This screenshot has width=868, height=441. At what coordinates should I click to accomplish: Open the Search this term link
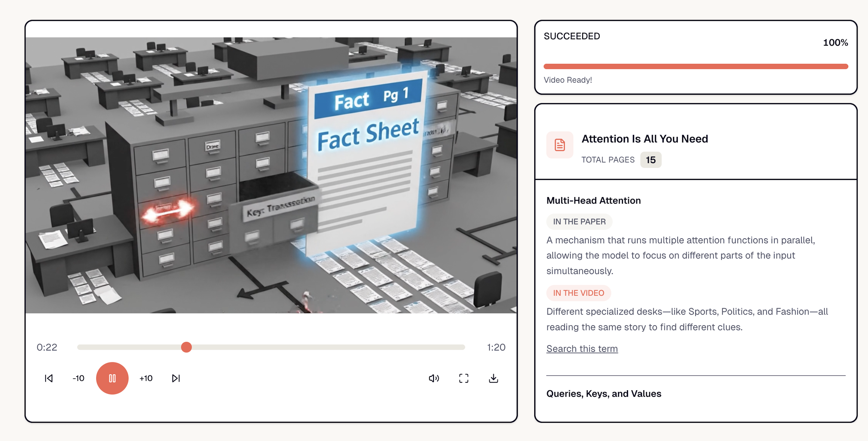[582, 348]
